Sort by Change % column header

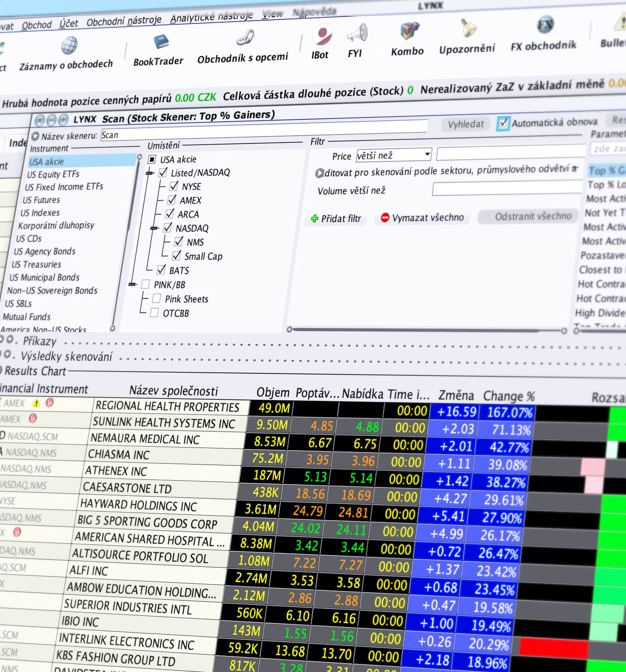point(509,396)
